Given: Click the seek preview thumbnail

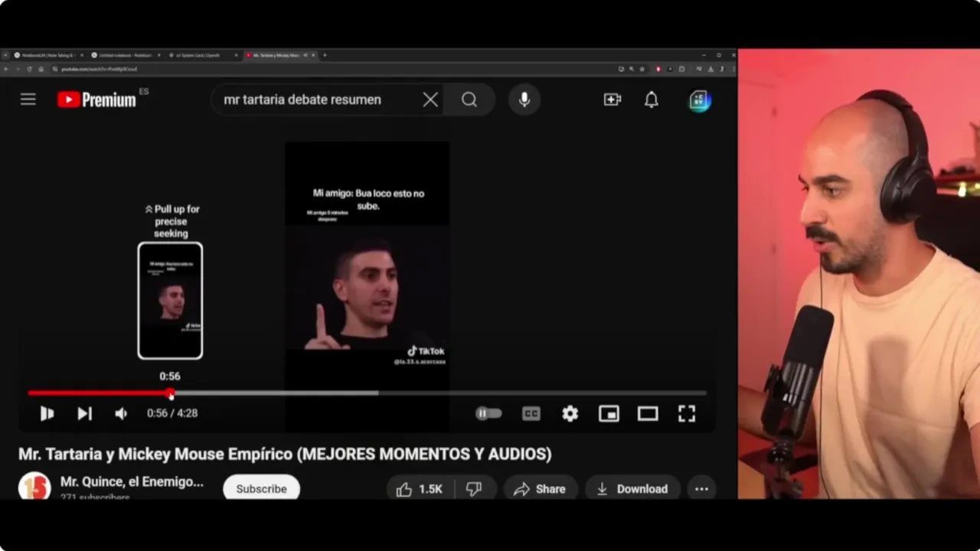Looking at the screenshot, I should tap(170, 301).
